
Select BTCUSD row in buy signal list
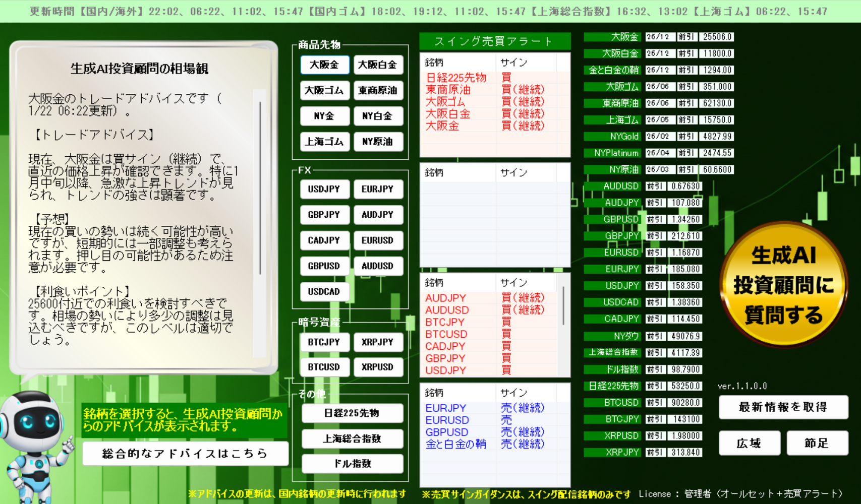click(x=488, y=334)
